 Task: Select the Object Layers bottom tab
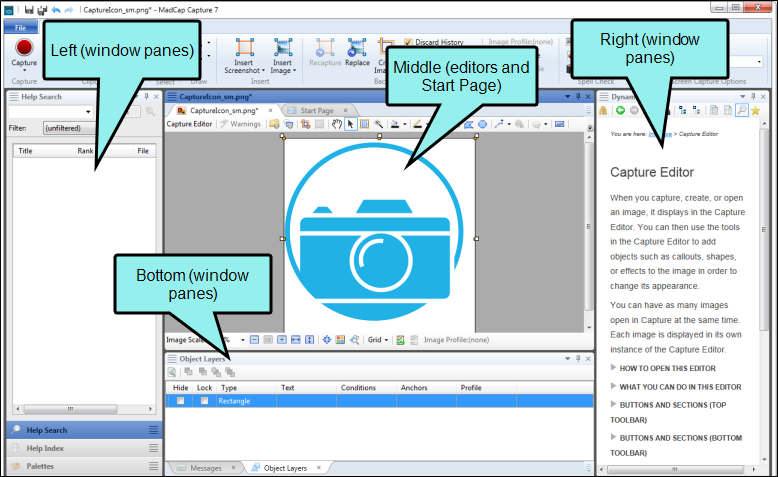[x=285, y=468]
